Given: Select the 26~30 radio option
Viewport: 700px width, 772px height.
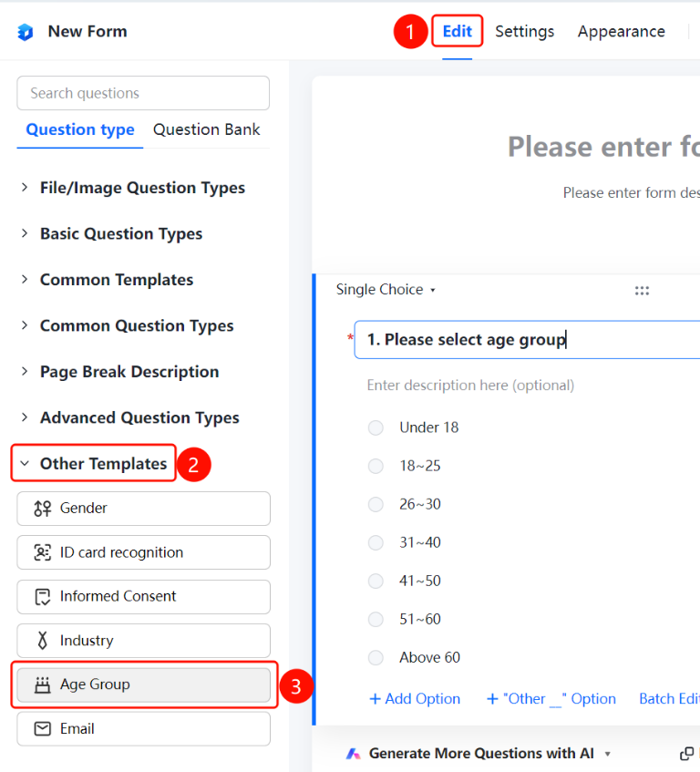Looking at the screenshot, I should click(376, 504).
